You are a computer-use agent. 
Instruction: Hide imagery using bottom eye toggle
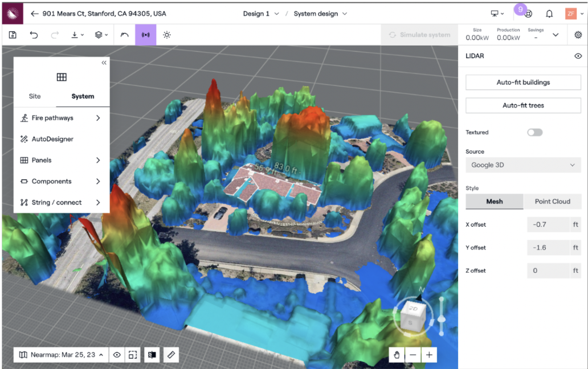117,354
